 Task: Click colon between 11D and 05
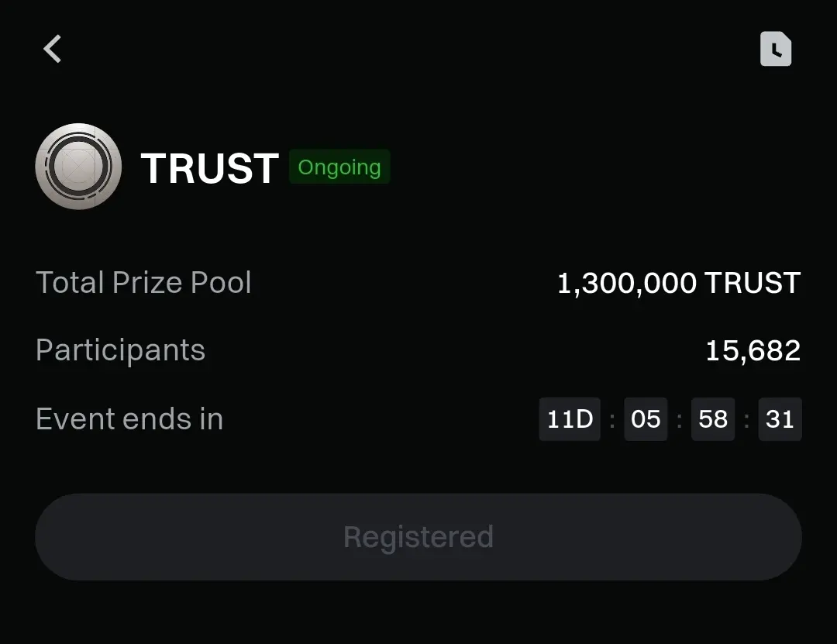click(x=612, y=420)
